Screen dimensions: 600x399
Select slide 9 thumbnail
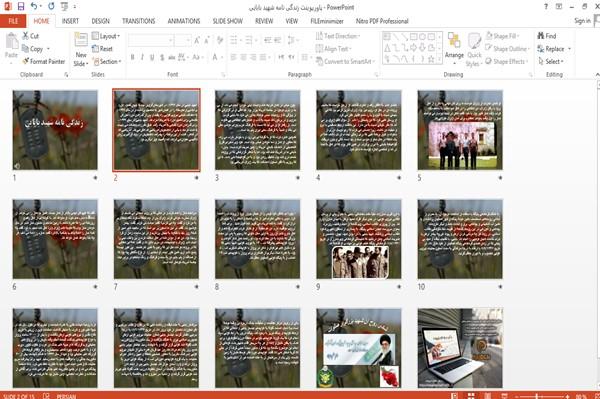click(x=359, y=239)
